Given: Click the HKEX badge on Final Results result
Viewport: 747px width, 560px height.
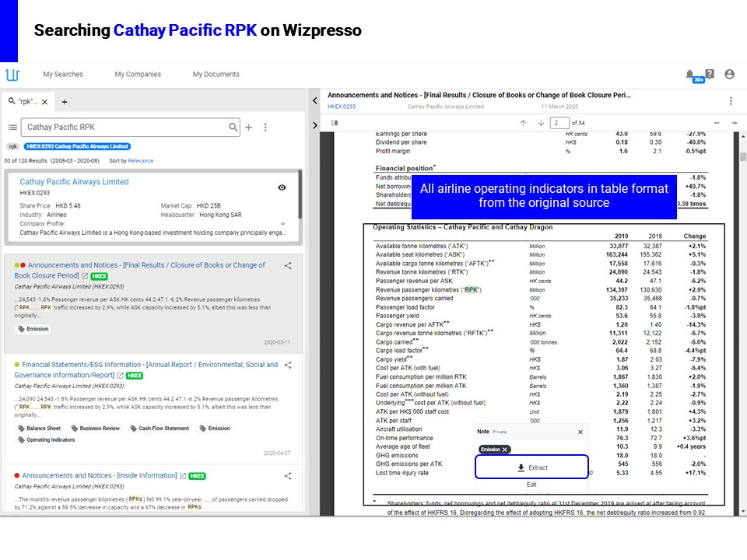Looking at the screenshot, I should (x=99, y=276).
